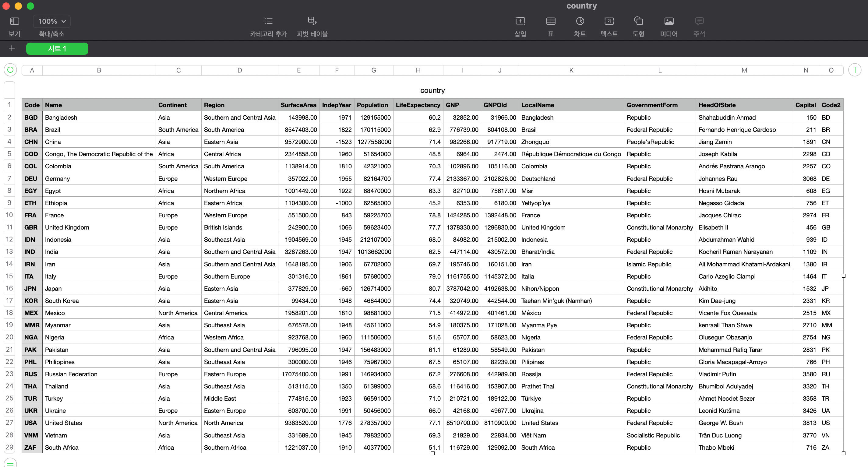
Task: Click the Add Category (카테고리 추가) icon
Action: (268, 21)
